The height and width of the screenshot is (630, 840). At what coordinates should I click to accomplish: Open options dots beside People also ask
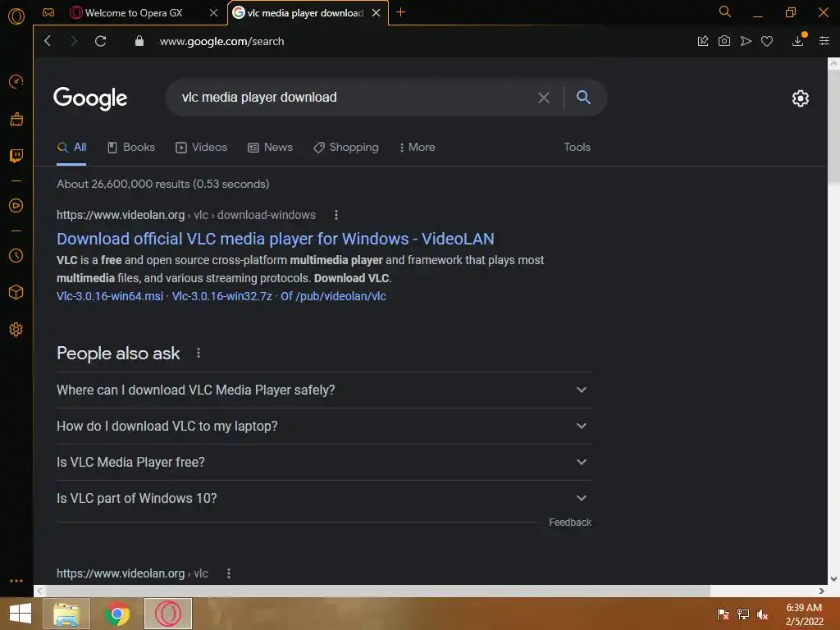(199, 353)
